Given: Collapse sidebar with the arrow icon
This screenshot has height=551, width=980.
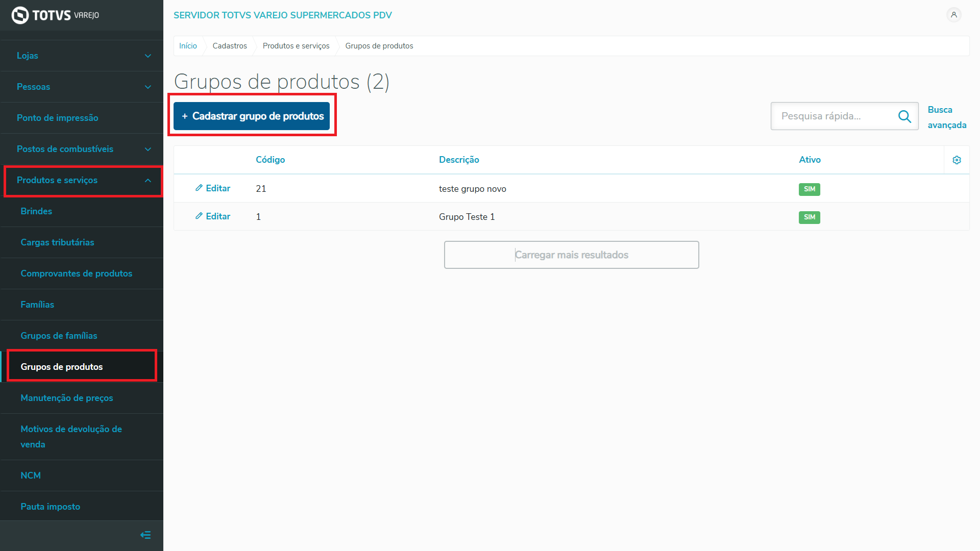Looking at the screenshot, I should pyautogui.click(x=145, y=535).
